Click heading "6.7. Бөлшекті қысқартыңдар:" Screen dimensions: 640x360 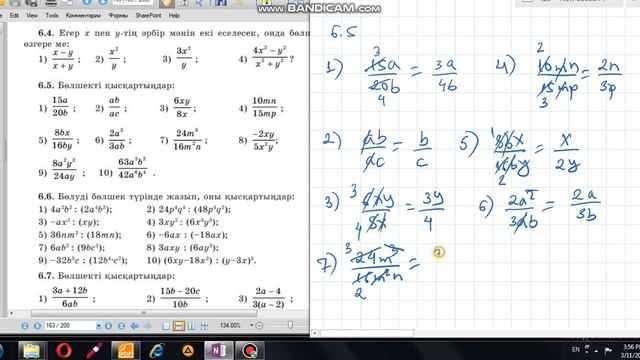[x=106, y=276]
